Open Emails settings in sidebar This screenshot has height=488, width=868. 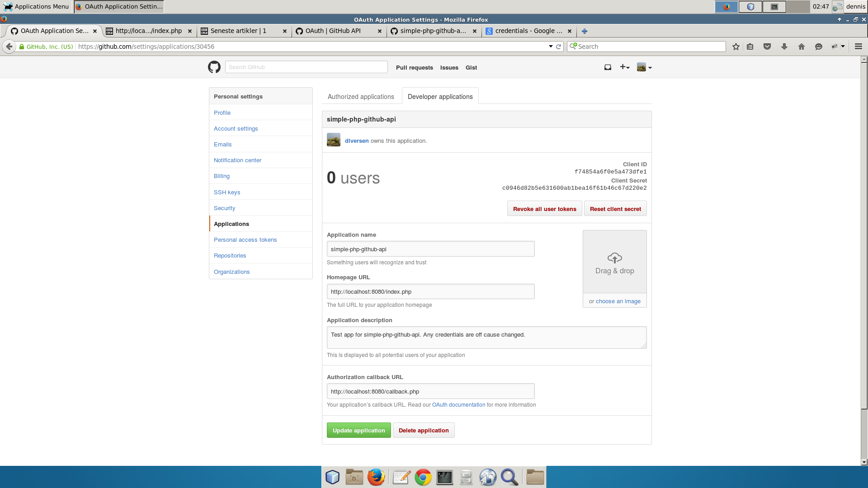pos(261,144)
